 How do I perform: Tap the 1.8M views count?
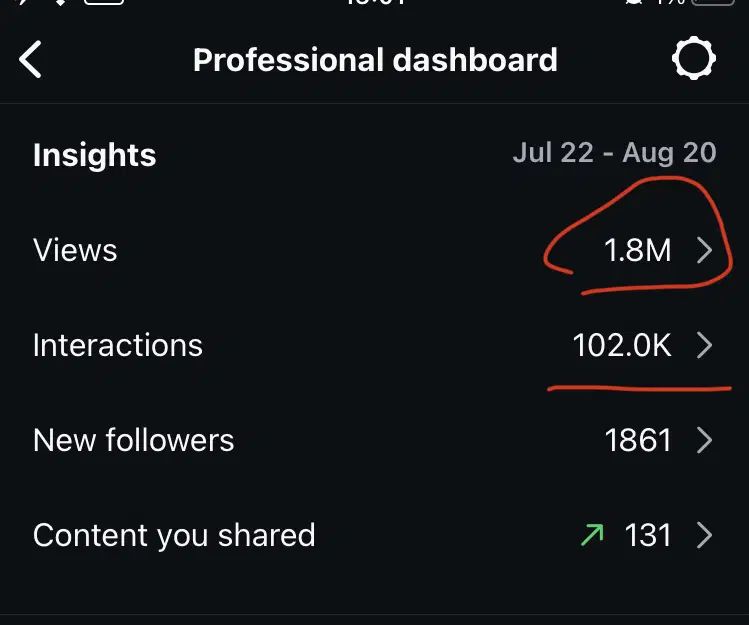coord(638,250)
